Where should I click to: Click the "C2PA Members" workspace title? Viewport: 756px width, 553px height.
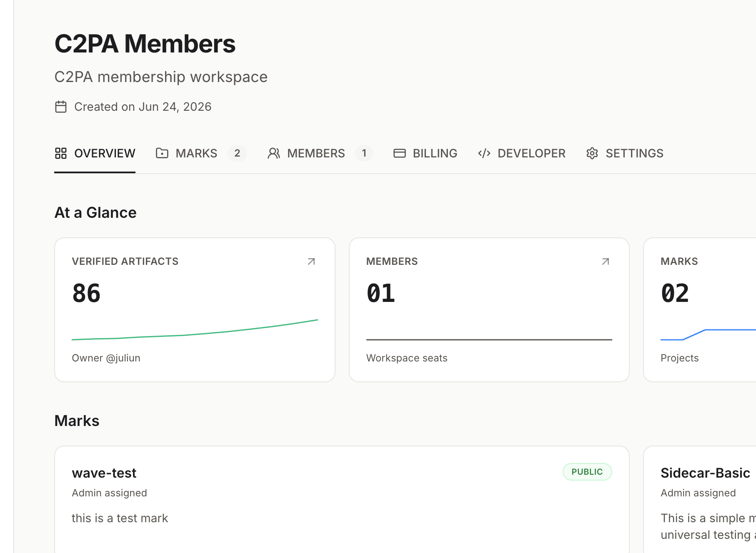pyautogui.click(x=145, y=44)
